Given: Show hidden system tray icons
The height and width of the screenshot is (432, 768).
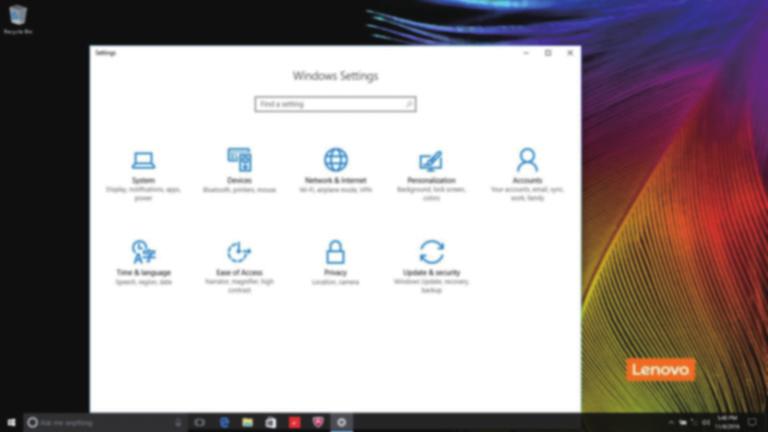Looking at the screenshot, I should click(x=671, y=422).
